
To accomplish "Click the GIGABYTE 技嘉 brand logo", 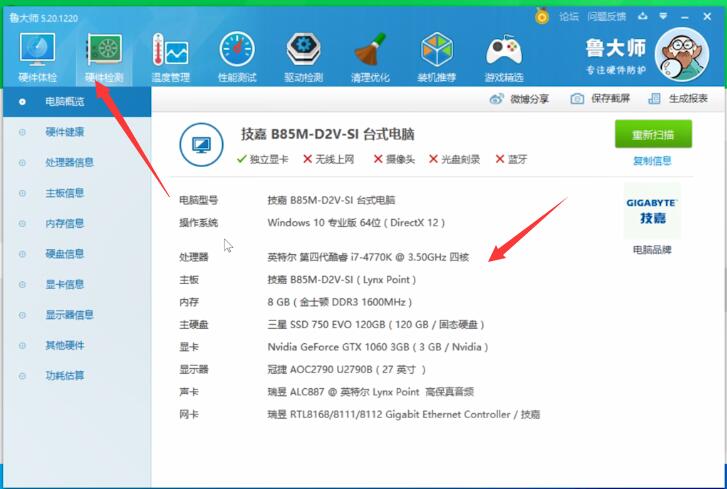I will click(652, 211).
